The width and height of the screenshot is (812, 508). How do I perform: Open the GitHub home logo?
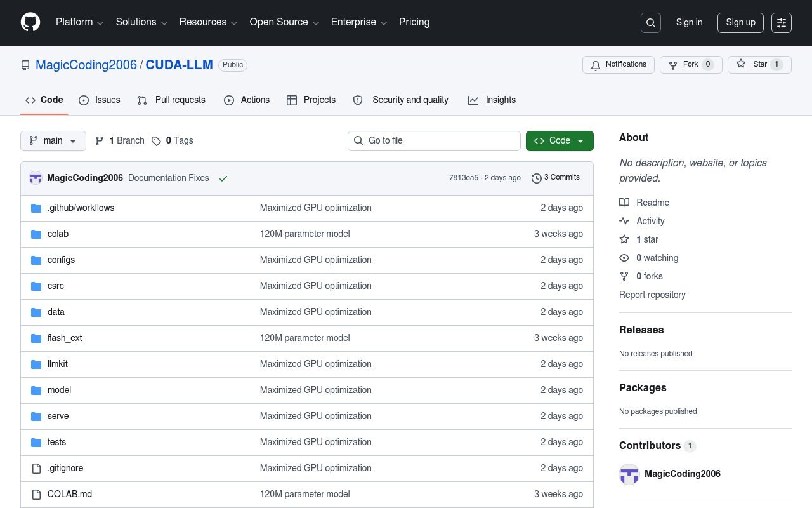tap(30, 22)
